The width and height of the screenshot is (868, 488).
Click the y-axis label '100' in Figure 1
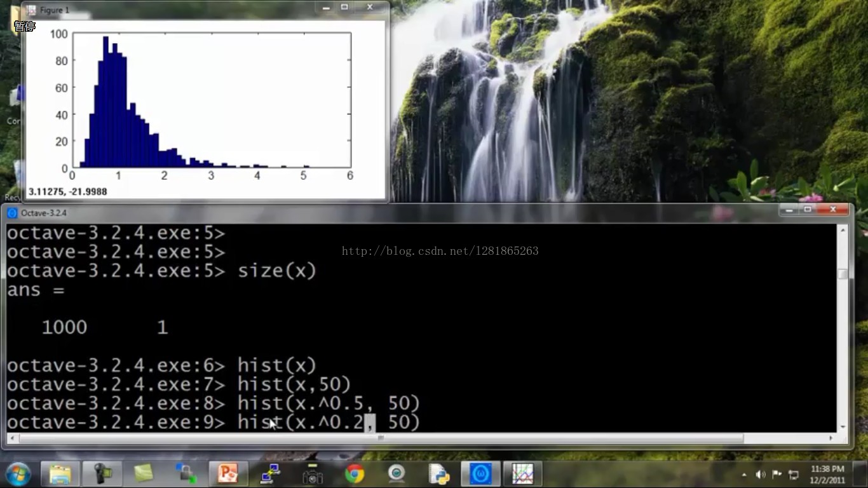[x=58, y=34]
